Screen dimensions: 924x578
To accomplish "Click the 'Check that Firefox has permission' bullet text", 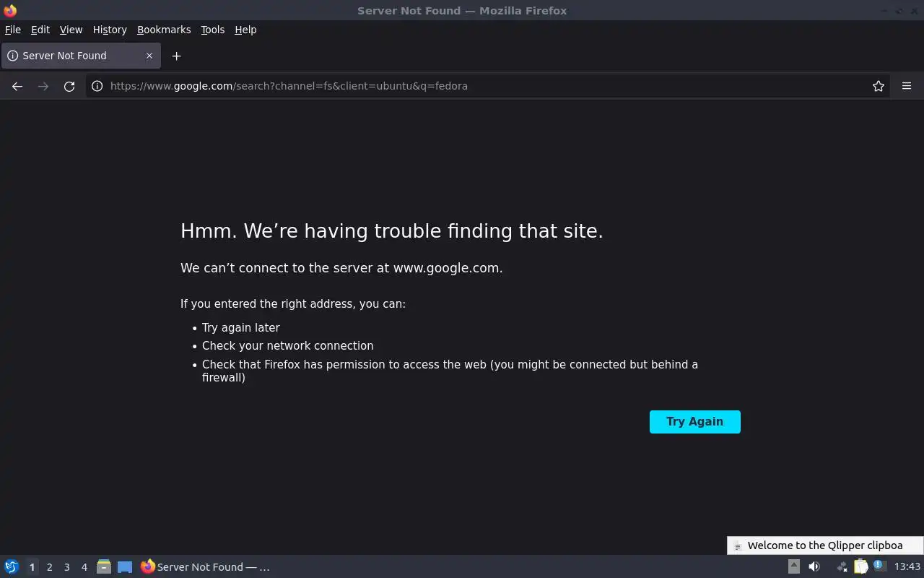I will pos(450,371).
